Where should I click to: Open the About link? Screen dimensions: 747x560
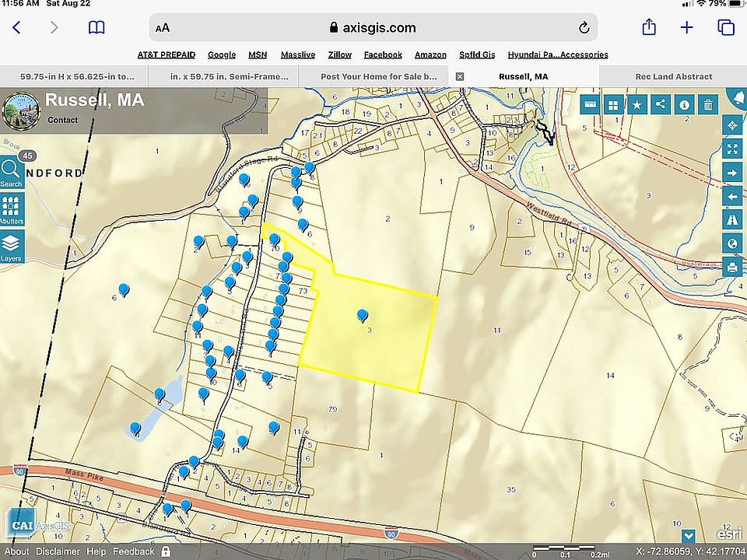click(16, 551)
